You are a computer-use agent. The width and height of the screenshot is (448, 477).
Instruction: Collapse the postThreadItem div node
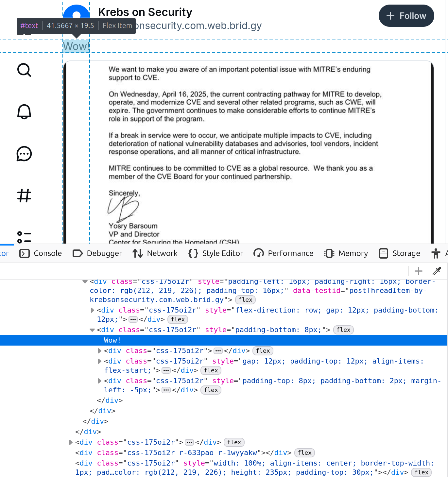click(x=84, y=281)
